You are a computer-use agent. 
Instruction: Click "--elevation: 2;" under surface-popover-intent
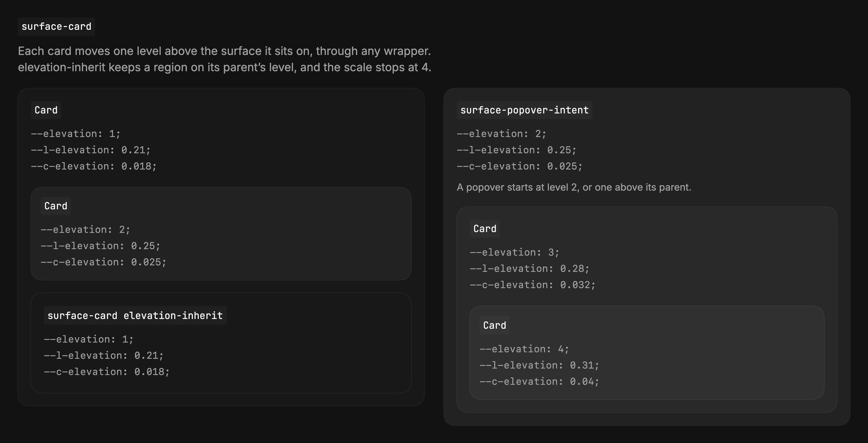click(x=501, y=134)
